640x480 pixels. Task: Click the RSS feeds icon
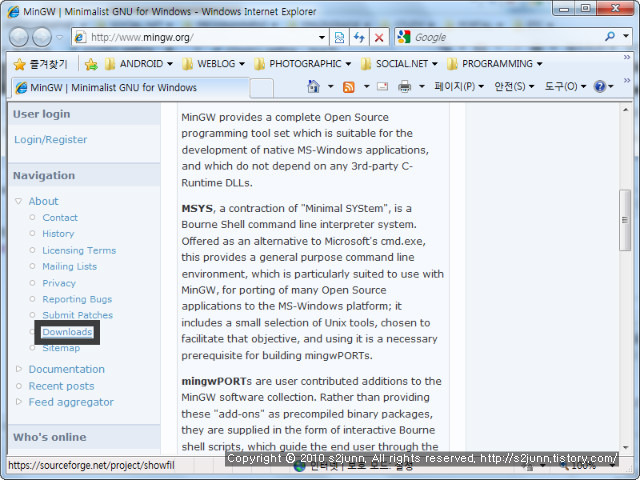tap(349, 87)
